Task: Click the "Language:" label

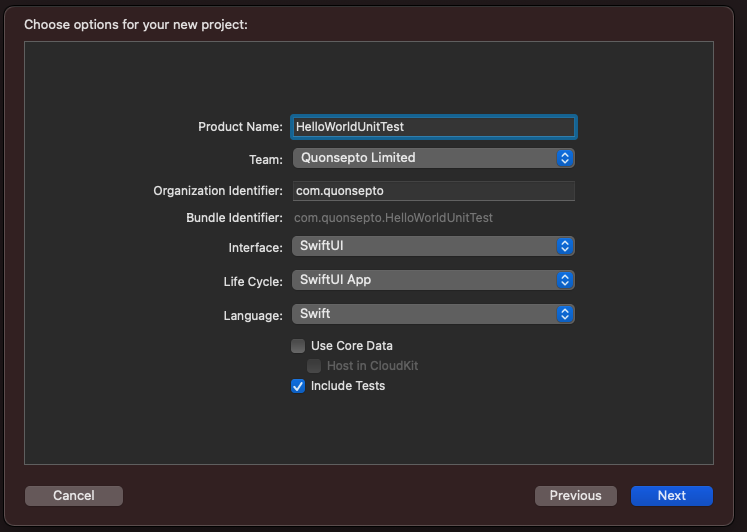Action: pos(253,316)
